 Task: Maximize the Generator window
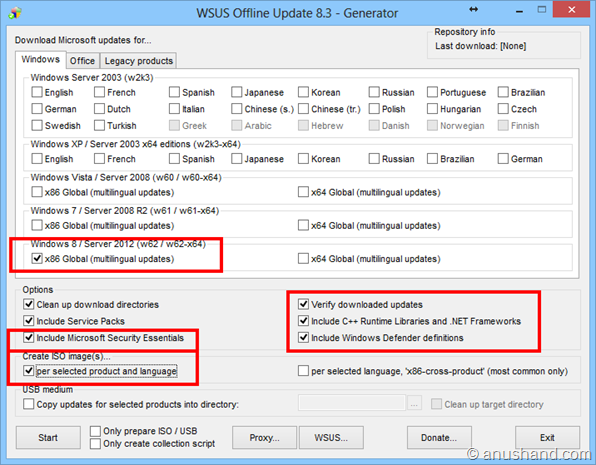coord(542,10)
